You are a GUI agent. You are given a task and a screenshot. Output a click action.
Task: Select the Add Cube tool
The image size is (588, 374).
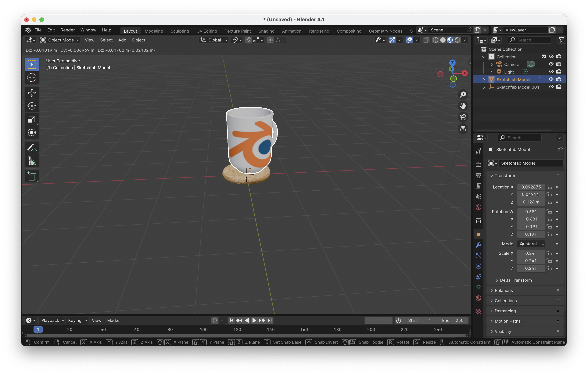[x=32, y=176]
